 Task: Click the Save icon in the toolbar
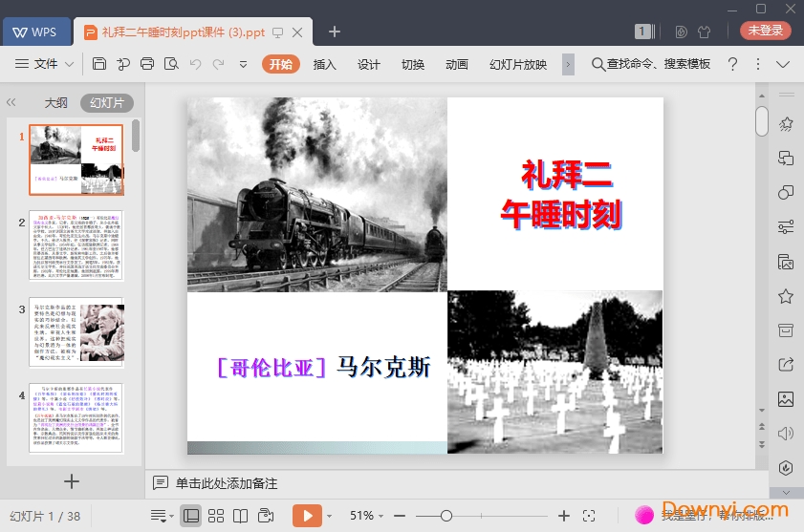tap(99, 64)
